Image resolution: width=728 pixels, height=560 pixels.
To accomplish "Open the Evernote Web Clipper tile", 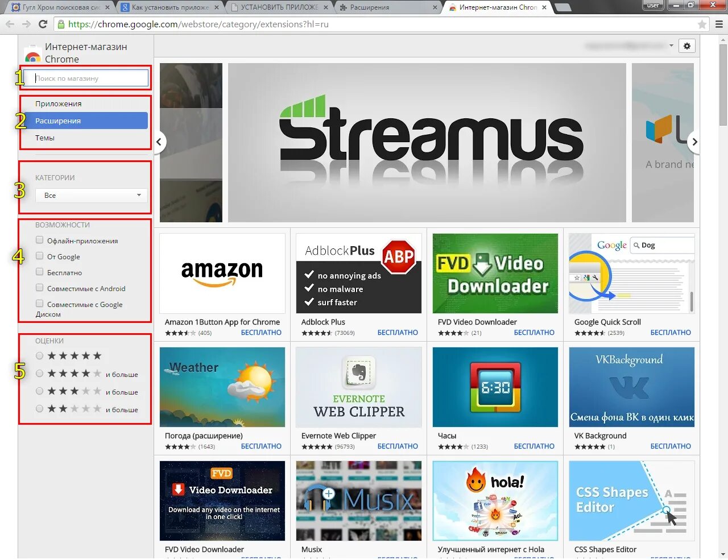I will (x=358, y=387).
